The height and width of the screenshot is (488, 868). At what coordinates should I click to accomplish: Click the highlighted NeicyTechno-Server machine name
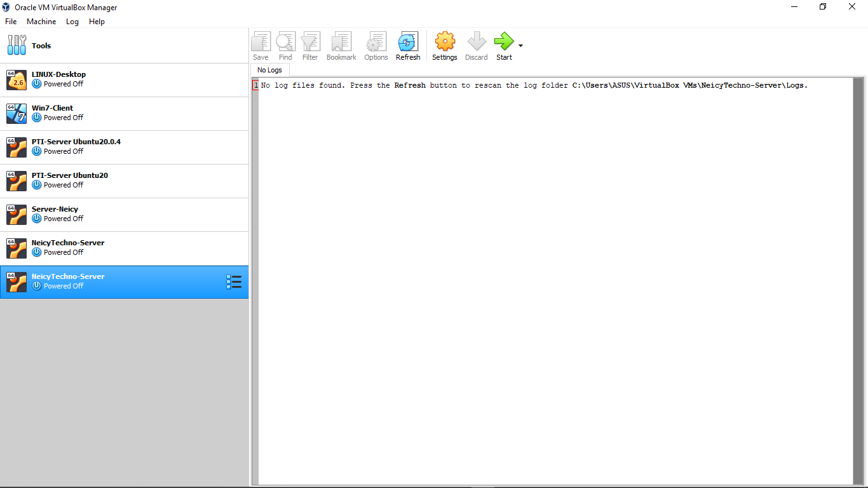68,276
